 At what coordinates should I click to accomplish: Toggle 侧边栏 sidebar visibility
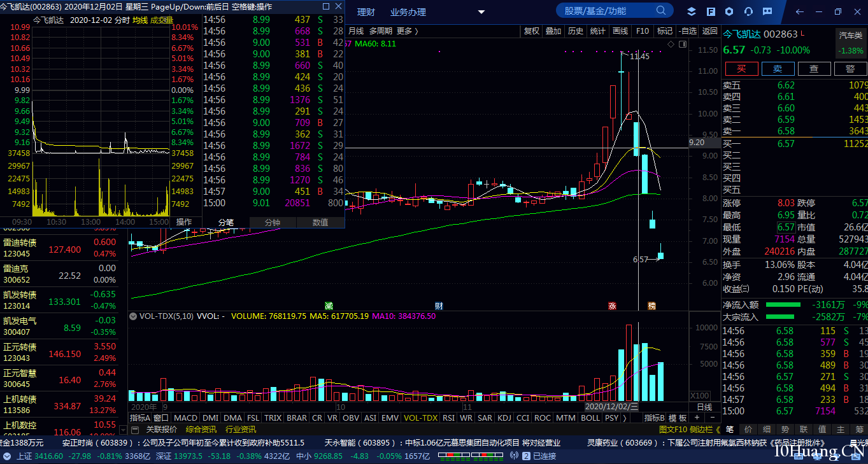pyautogui.click(x=702, y=430)
